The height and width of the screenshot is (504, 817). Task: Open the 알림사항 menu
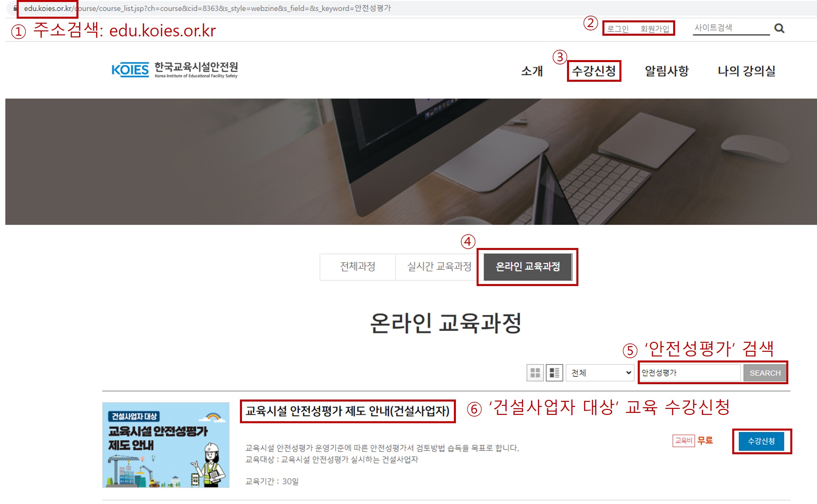666,71
